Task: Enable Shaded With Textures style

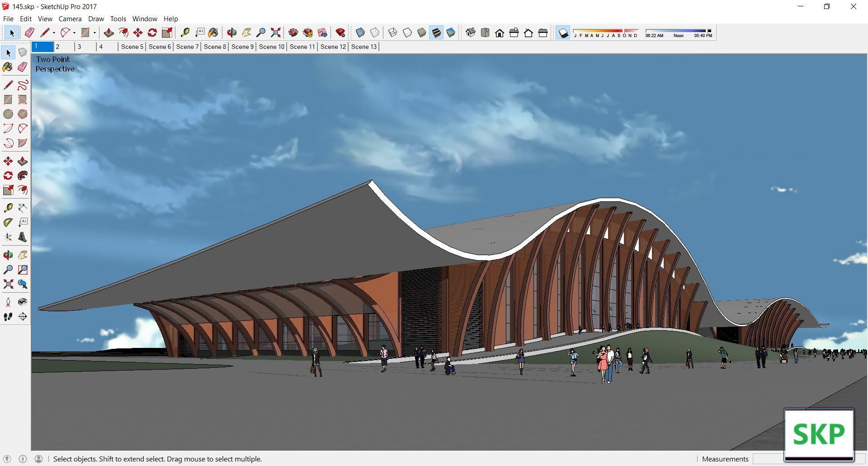Action: coord(436,33)
